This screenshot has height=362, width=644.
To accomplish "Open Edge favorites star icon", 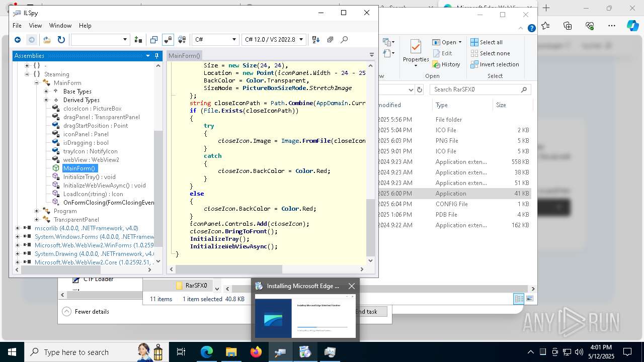I will pos(546,26).
